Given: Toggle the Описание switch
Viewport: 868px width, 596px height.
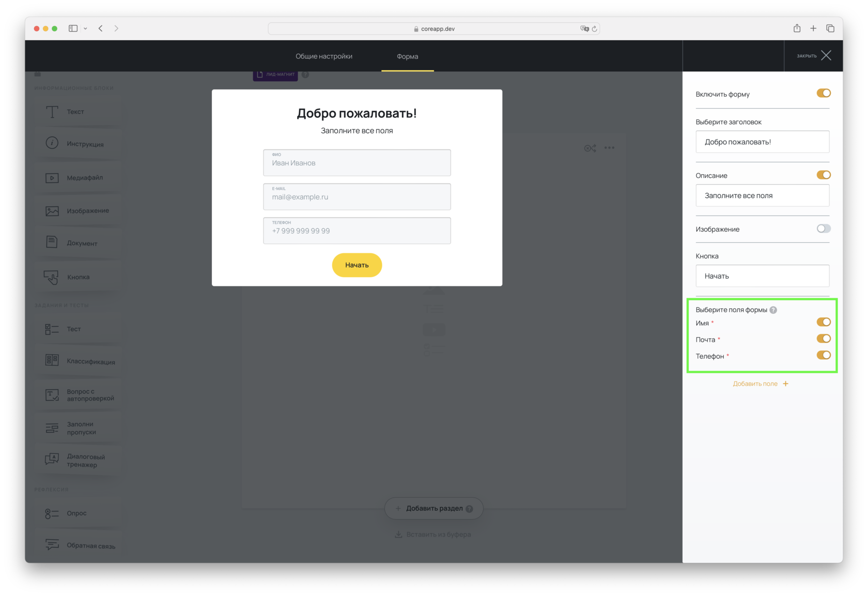Looking at the screenshot, I should pyautogui.click(x=824, y=175).
